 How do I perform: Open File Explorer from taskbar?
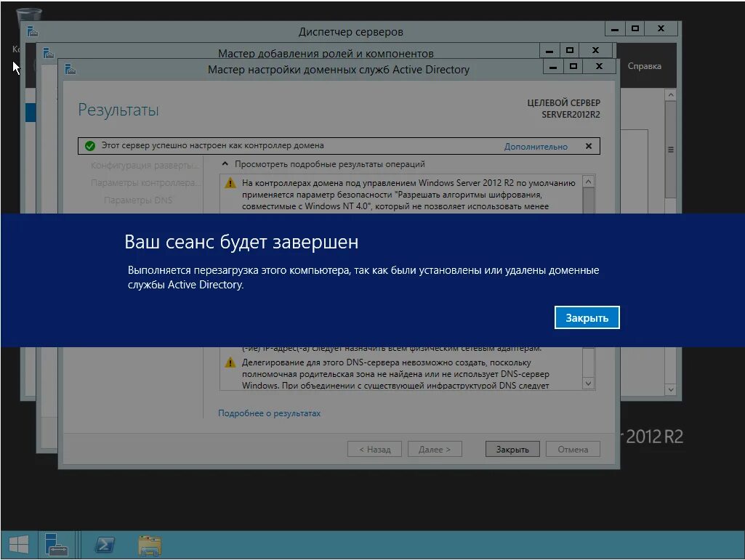150,545
